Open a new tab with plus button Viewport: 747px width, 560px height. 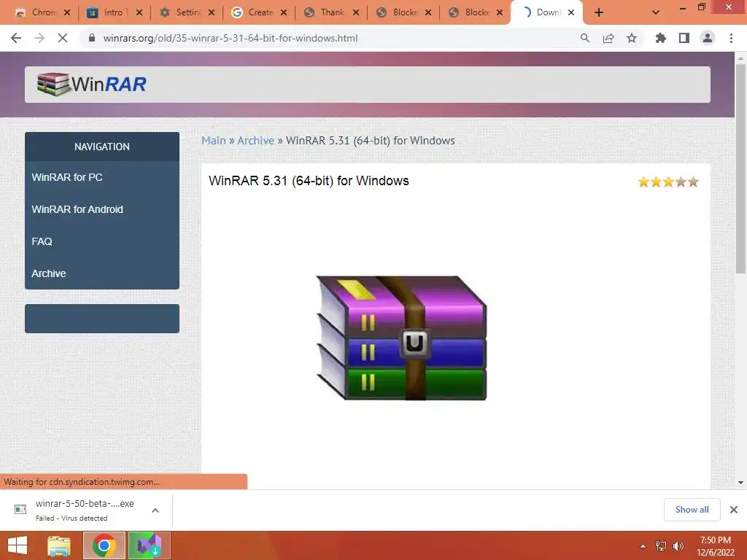pos(599,12)
